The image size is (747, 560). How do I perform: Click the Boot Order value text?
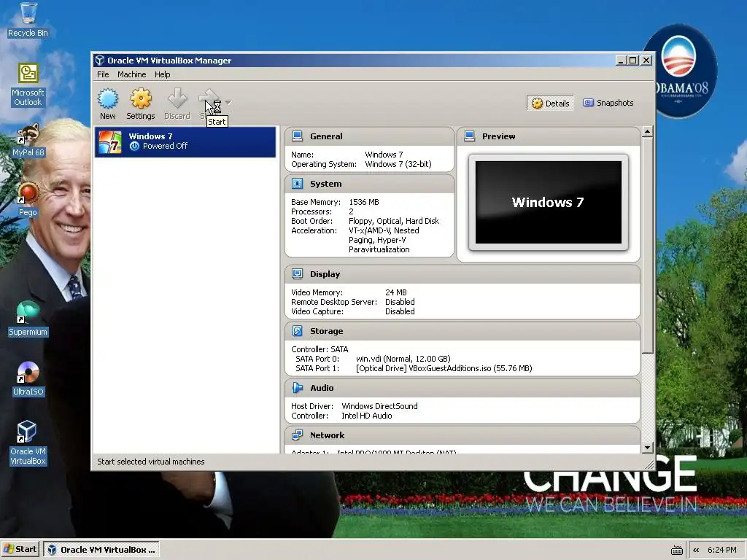[394, 222]
